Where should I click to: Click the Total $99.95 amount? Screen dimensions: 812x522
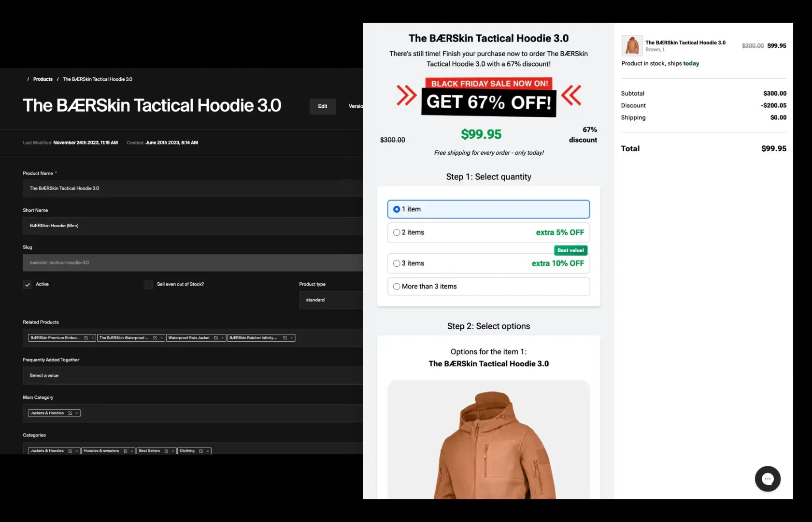774,149
